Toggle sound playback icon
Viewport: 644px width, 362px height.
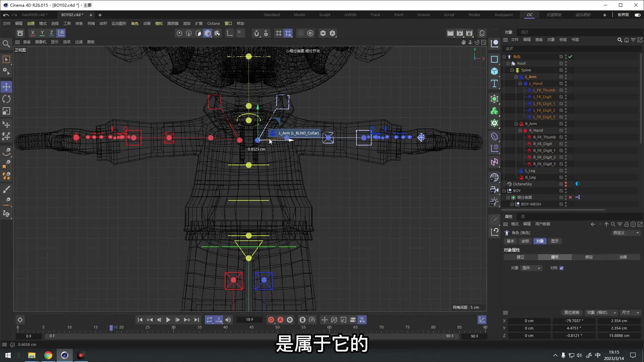228,320
